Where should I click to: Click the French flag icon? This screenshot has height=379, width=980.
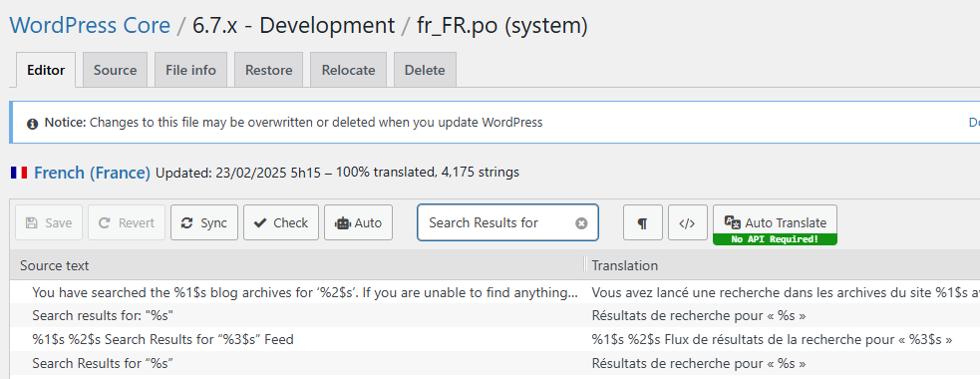19,173
